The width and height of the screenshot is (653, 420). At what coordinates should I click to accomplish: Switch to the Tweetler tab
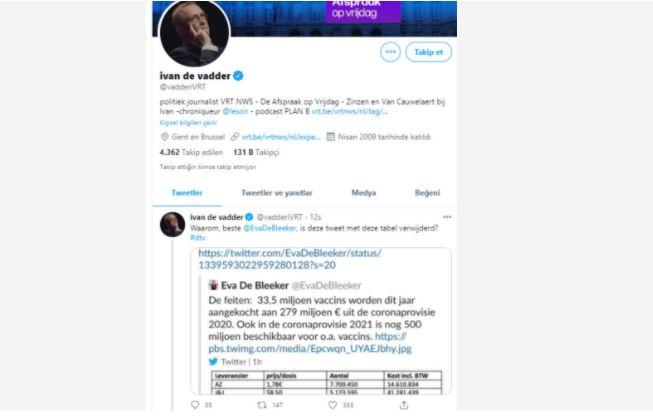point(187,193)
